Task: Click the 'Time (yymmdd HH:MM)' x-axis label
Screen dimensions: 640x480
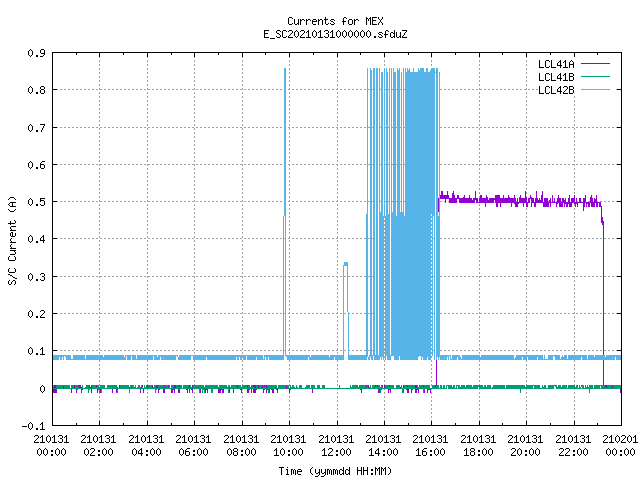Action: coord(335,471)
